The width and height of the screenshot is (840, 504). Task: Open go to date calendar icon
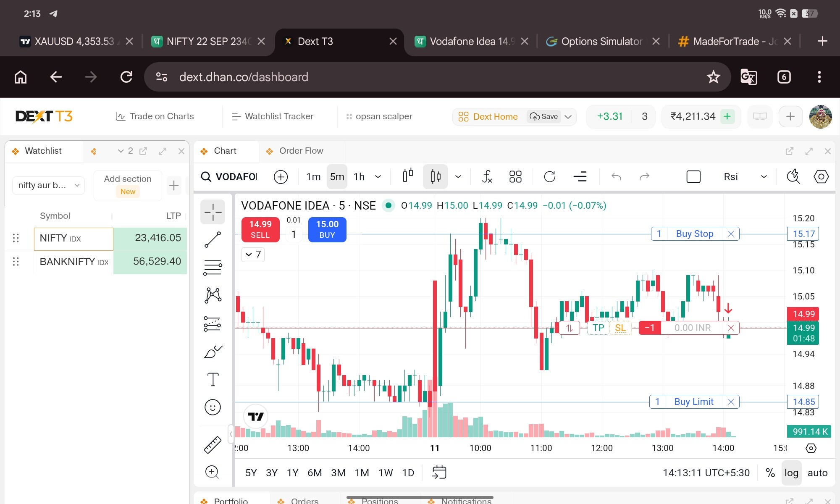[x=439, y=472]
